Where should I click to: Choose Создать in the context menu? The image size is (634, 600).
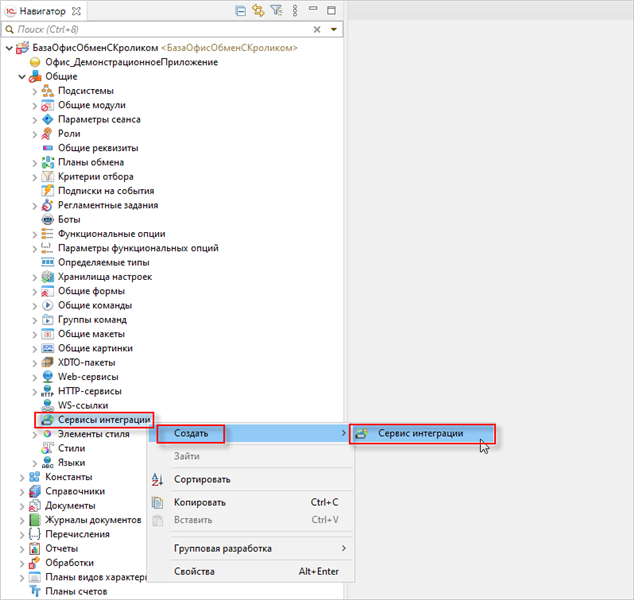(x=191, y=434)
